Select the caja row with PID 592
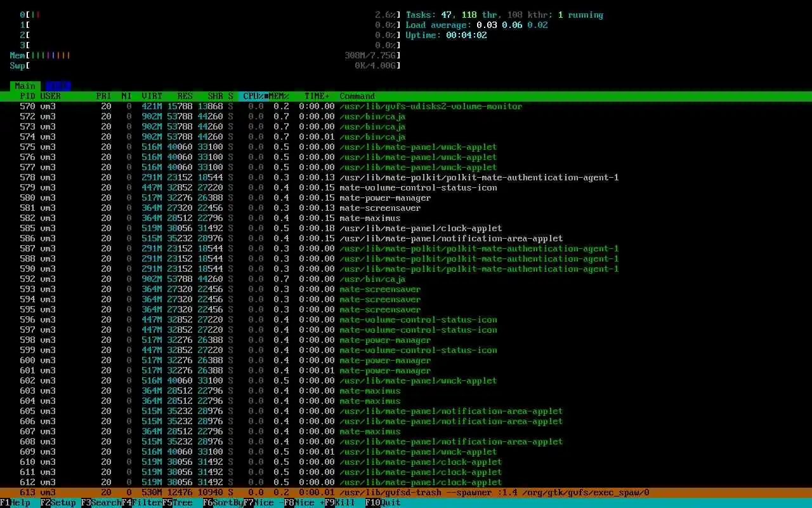This screenshot has height=508, width=812. [x=406, y=279]
